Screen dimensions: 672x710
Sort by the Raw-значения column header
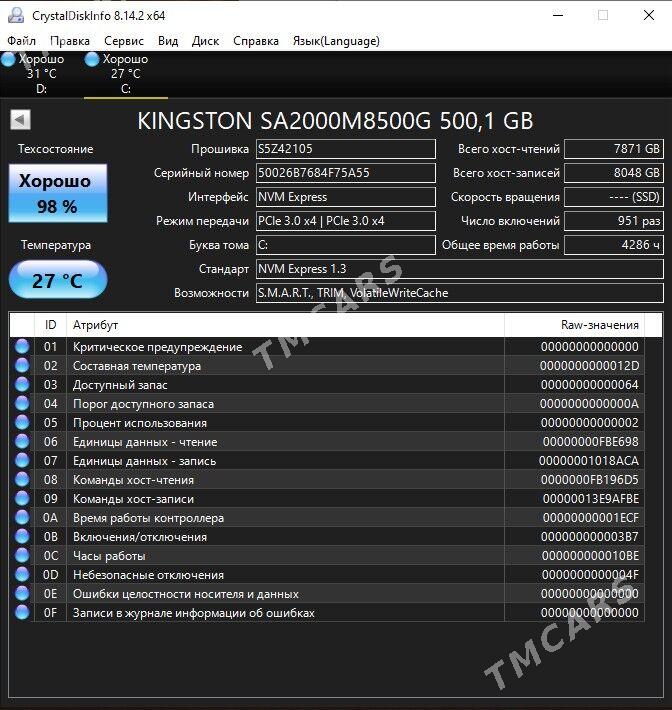click(574, 325)
